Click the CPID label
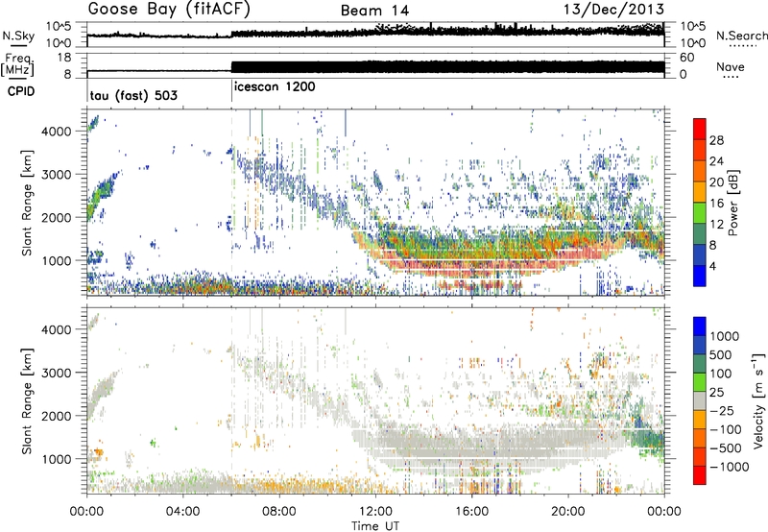This screenshot has height=532, width=768. pos(21,91)
